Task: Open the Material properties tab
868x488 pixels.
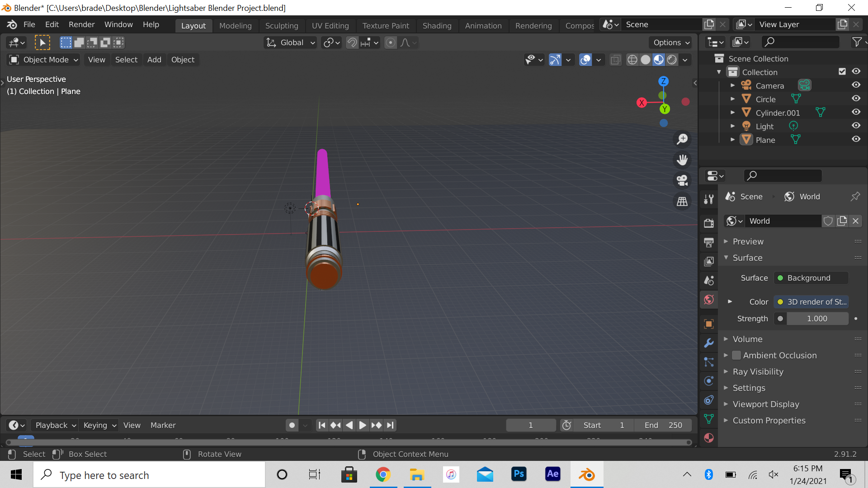Action: click(x=709, y=438)
